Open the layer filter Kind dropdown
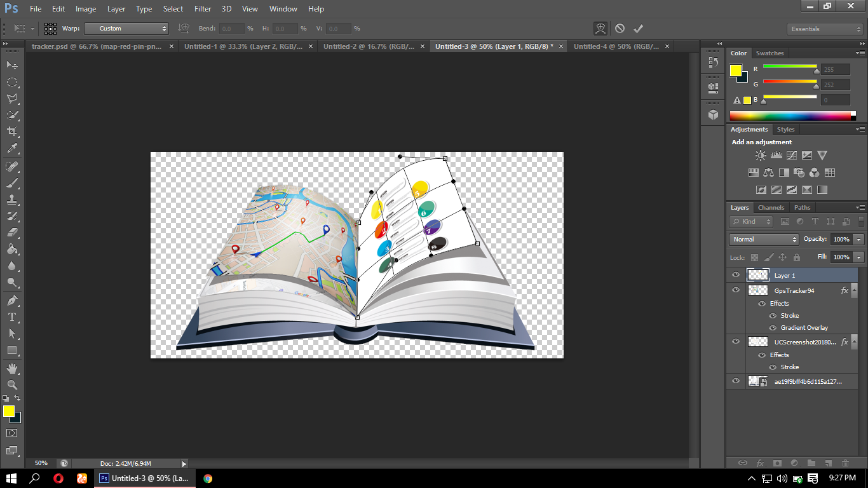The width and height of the screenshot is (868, 488). click(x=751, y=222)
